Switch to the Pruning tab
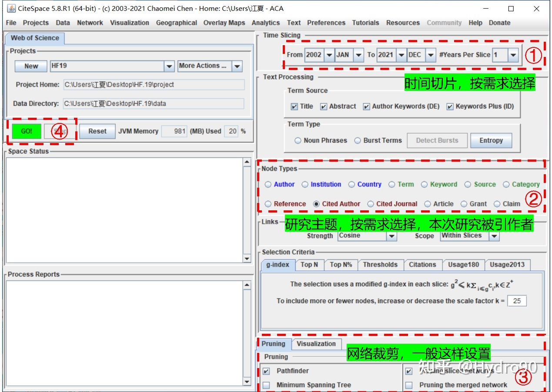552x392 pixels. point(273,344)
